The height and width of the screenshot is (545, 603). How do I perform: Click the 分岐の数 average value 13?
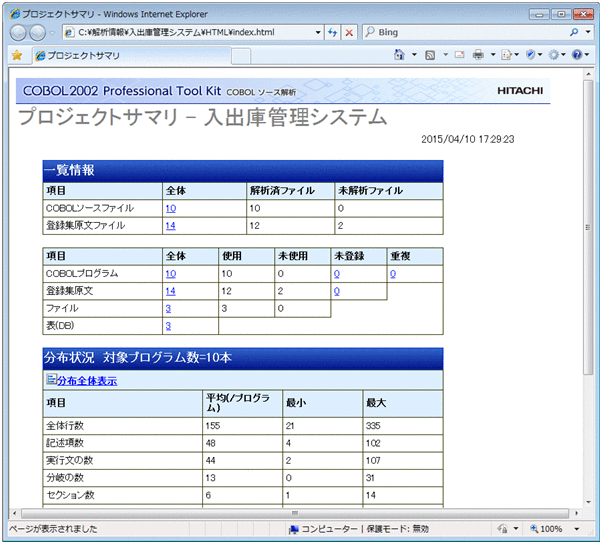210,478
